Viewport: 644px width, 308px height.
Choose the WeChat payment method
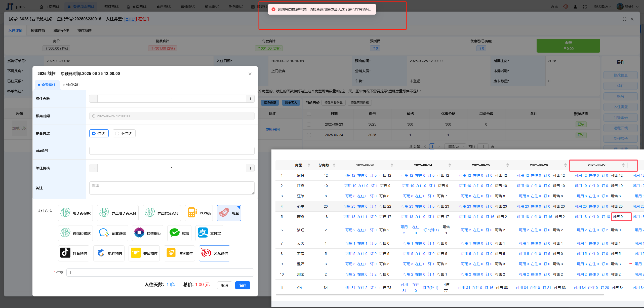179,233
